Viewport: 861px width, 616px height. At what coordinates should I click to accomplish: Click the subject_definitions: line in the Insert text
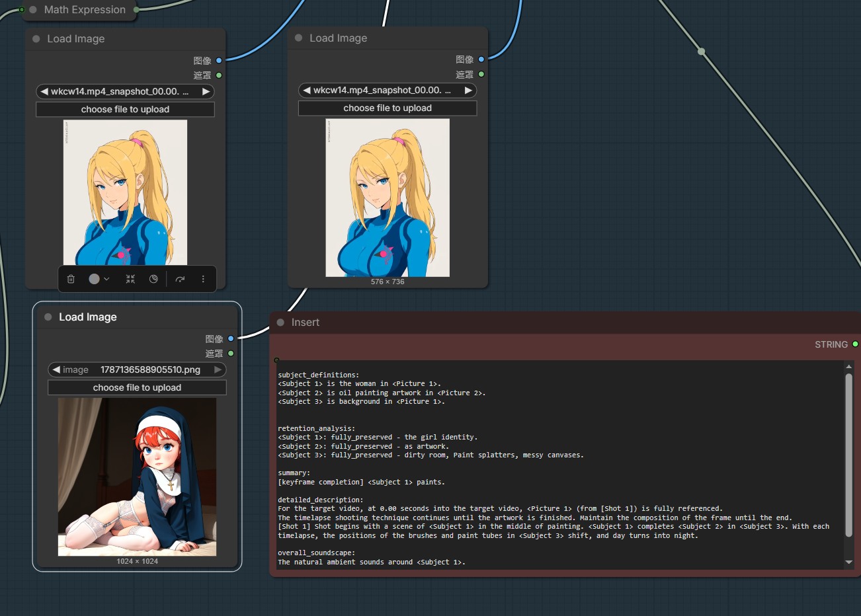[319, 375]
